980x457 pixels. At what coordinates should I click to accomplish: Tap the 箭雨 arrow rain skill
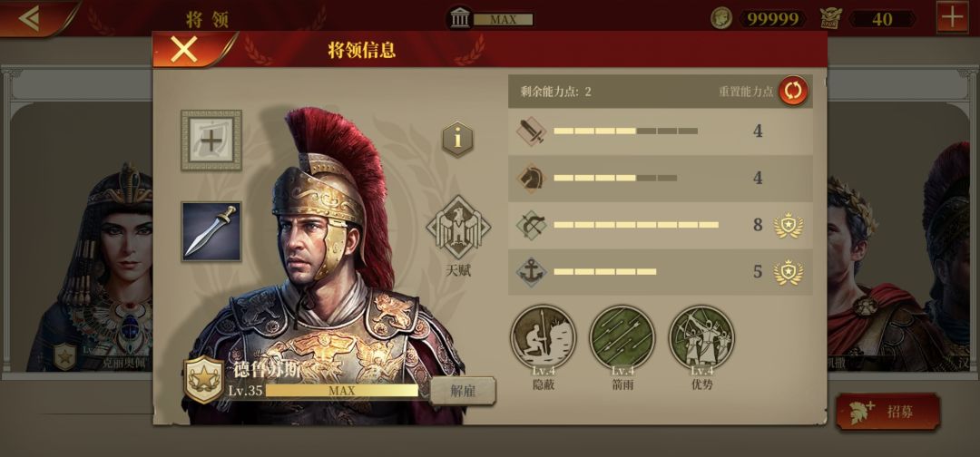pos(622,337)
